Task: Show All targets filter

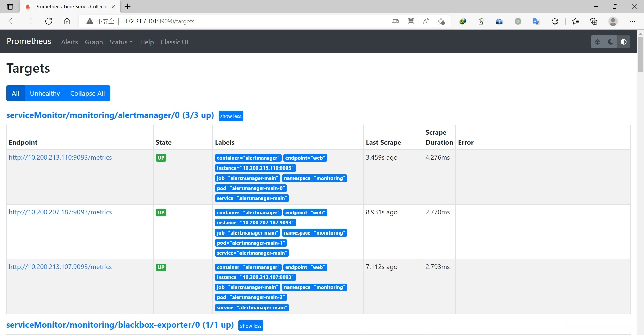Action: 15,93
